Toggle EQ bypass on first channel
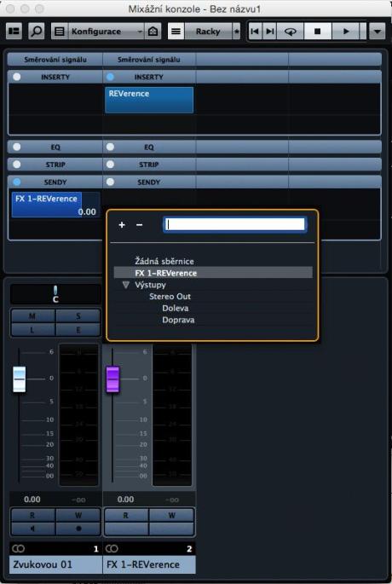The width and height of the screenshot is (392, 584). (x=17, y=147)
